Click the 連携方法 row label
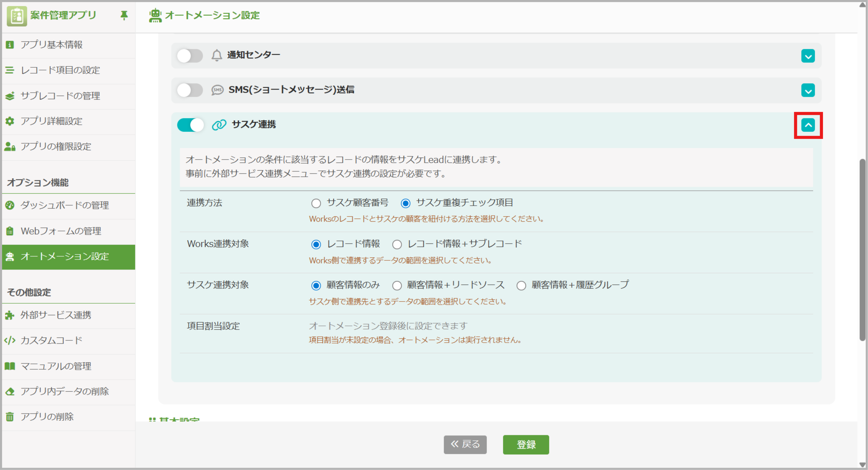Screen dimensions: 868x470 click(205, 203)
